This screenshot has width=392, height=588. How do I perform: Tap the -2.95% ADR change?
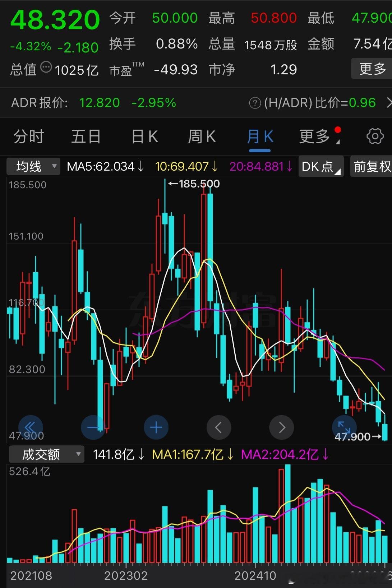tap(154, 103)
